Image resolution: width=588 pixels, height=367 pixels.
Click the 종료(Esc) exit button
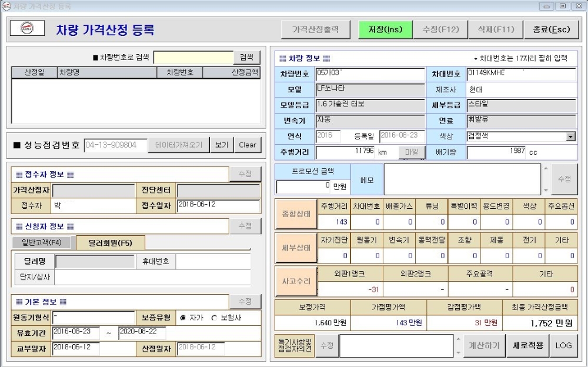tap(551, 28)
